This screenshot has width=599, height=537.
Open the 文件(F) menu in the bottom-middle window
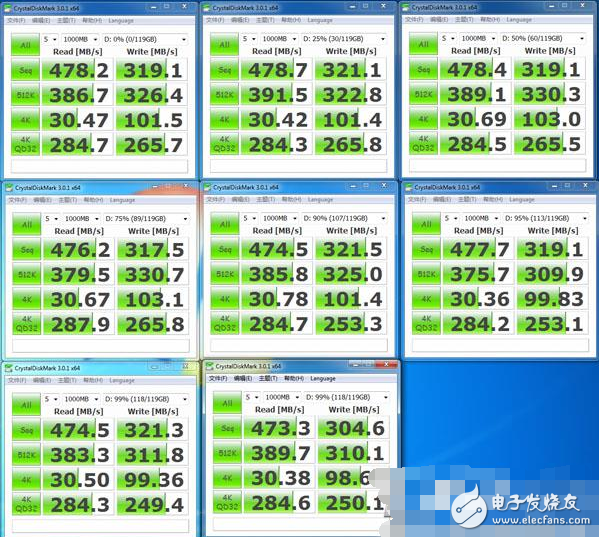218,378
